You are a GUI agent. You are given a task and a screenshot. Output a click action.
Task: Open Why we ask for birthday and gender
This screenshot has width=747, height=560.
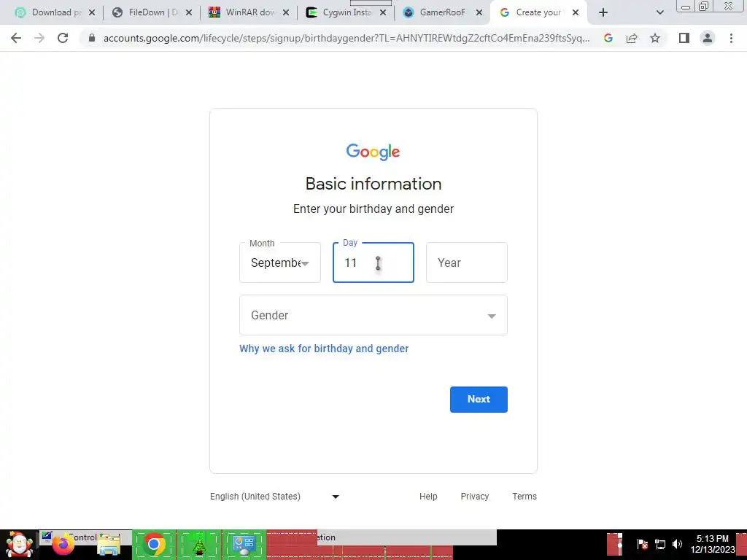tap(324, 349)
